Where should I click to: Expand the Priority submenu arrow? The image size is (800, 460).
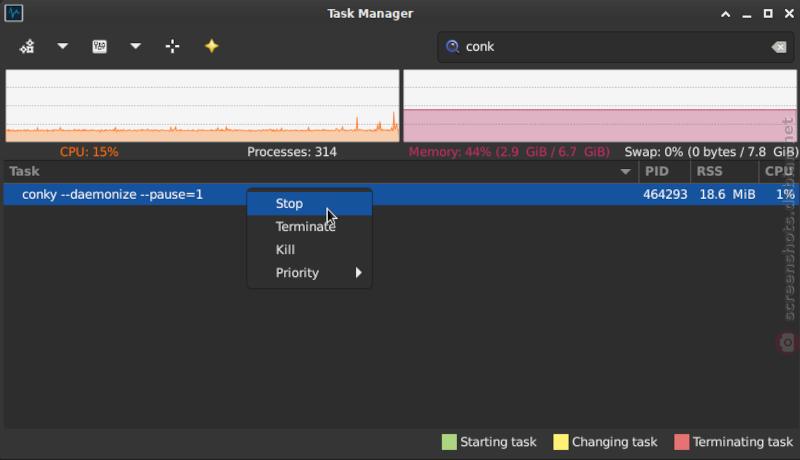[x=359, y=273]
